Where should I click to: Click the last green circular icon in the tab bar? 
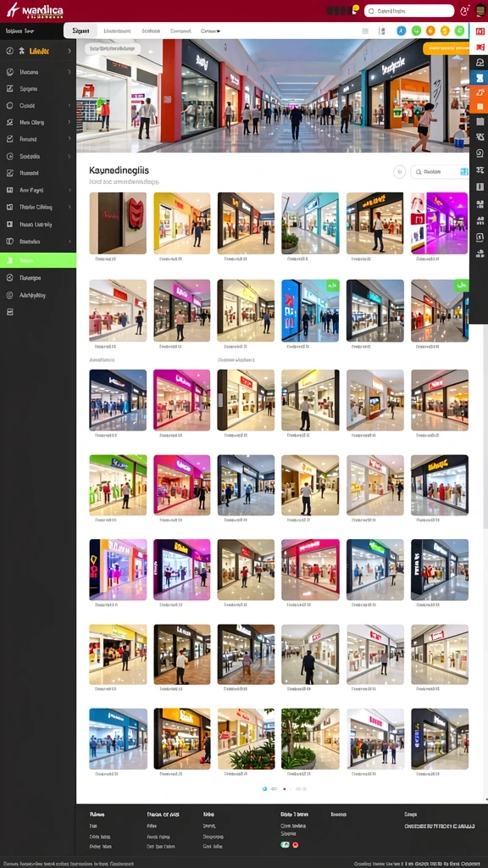(x=459, y=31)
